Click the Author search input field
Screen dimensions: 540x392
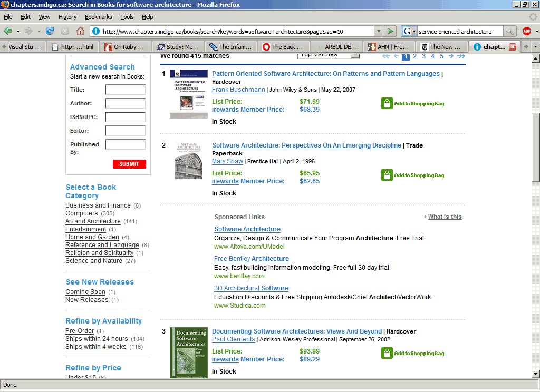pyautogui.click(x=125, y=103)
